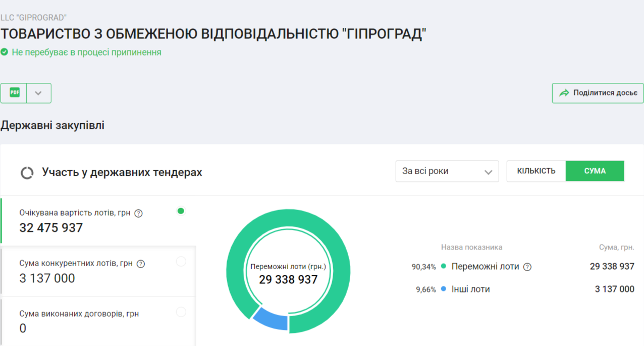The height and width of the screenshot is (346, 644).
Task: Click the circular tender participation icon
Action: 27,173
